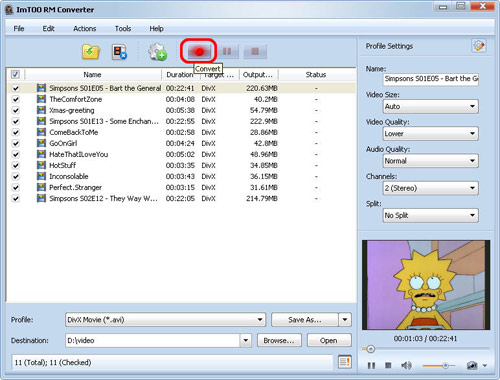500x380 pixels.
Task: Click the file icon of TheComfortZone
Action: (41, 99)
